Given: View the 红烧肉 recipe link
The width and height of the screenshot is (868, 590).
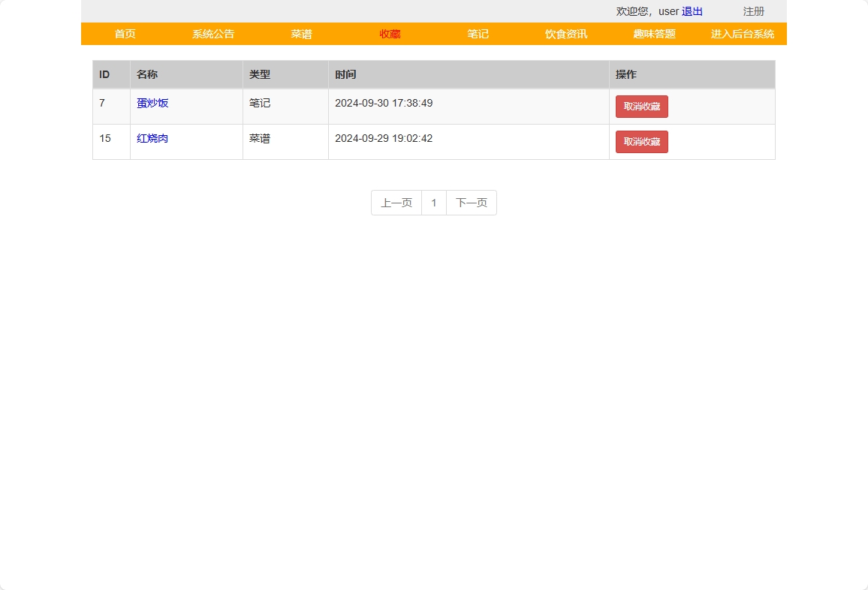Looking at the screenshot, I should point(152,138).
